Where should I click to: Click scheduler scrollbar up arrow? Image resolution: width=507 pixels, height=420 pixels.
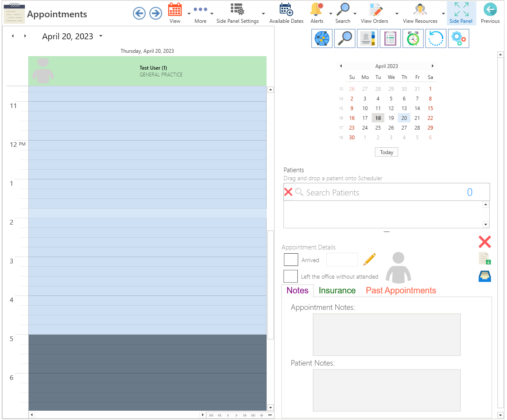point(271,89)
